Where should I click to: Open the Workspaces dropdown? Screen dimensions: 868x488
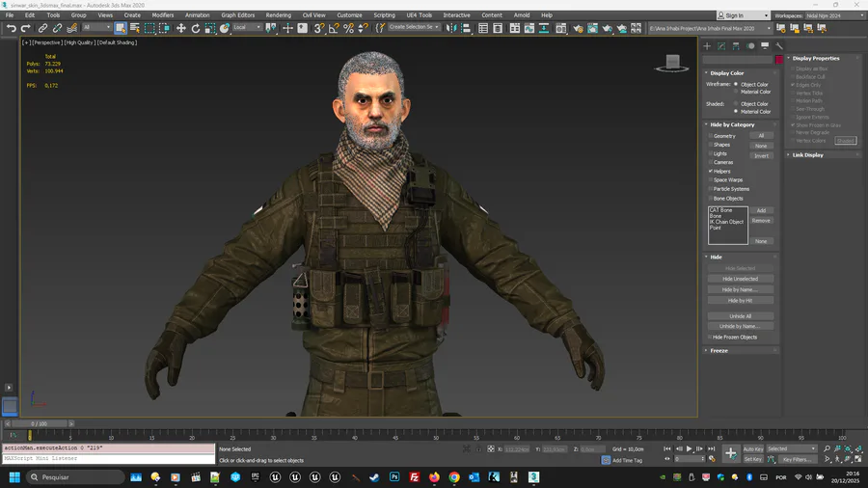point(835,15)
